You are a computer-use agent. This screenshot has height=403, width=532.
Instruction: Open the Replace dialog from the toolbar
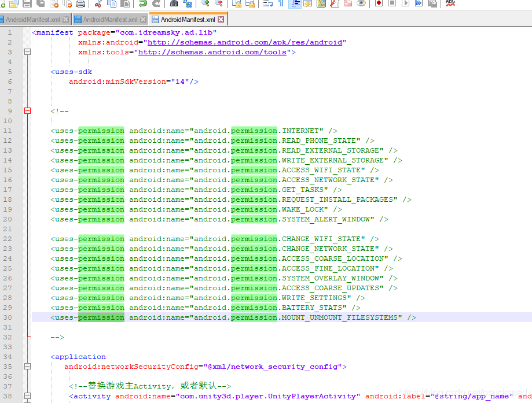(188, 3)
